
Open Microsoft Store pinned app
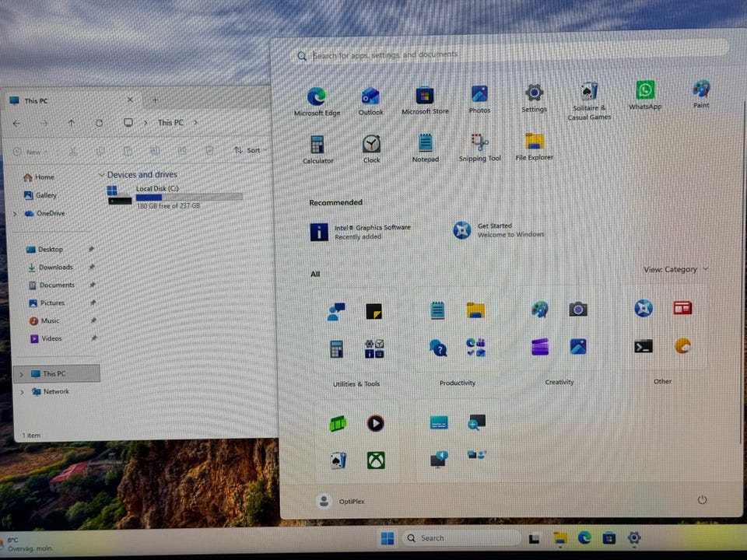(x=425, y=100)
